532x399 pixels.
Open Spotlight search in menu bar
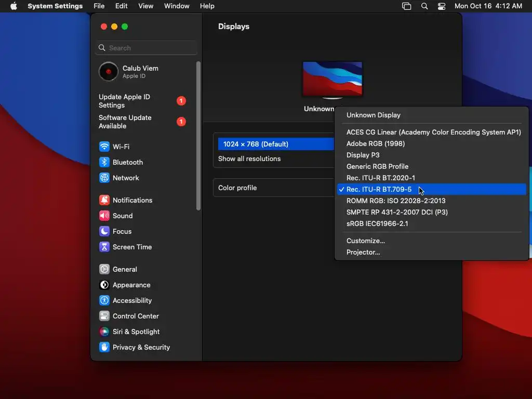coord(424,6)
